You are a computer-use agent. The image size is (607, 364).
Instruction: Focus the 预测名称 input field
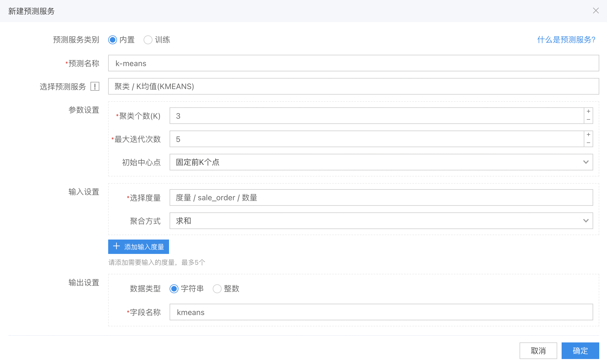pos(354,63)
